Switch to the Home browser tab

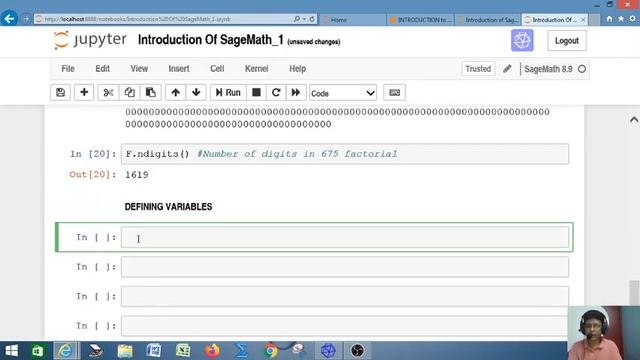353,20
